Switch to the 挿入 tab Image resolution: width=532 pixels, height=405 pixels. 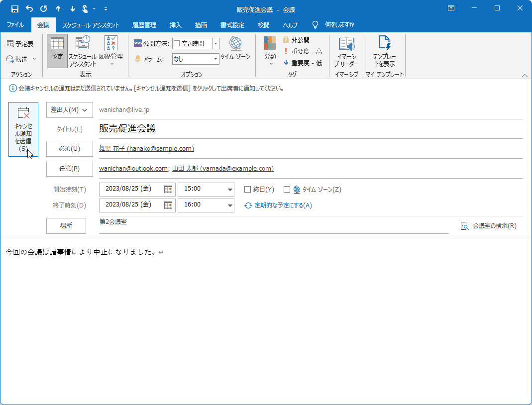[175, 25]
